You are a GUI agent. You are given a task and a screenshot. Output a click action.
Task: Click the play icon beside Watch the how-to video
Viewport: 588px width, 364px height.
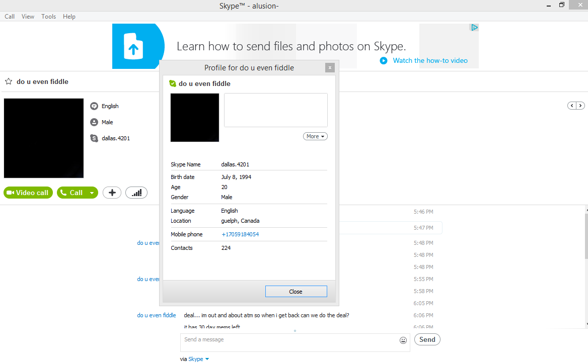pos(383,61)
